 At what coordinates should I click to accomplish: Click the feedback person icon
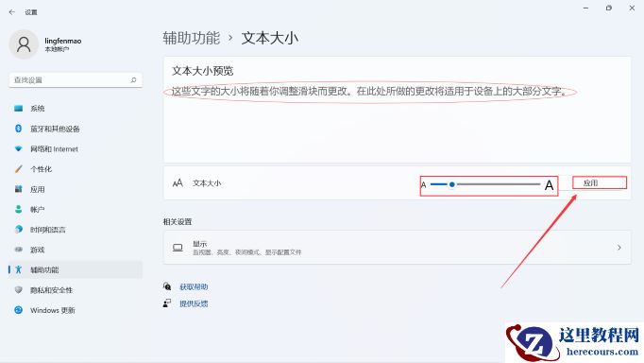[167, 303]
